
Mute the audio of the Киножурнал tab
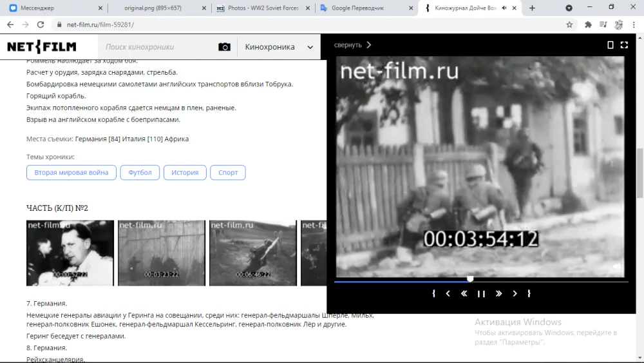504,8
